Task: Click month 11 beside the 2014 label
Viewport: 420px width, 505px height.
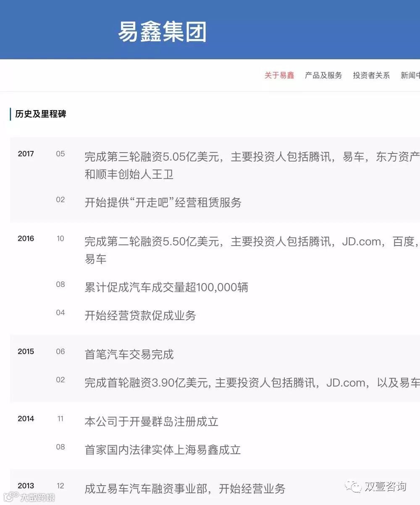Action: click(60, 419)
